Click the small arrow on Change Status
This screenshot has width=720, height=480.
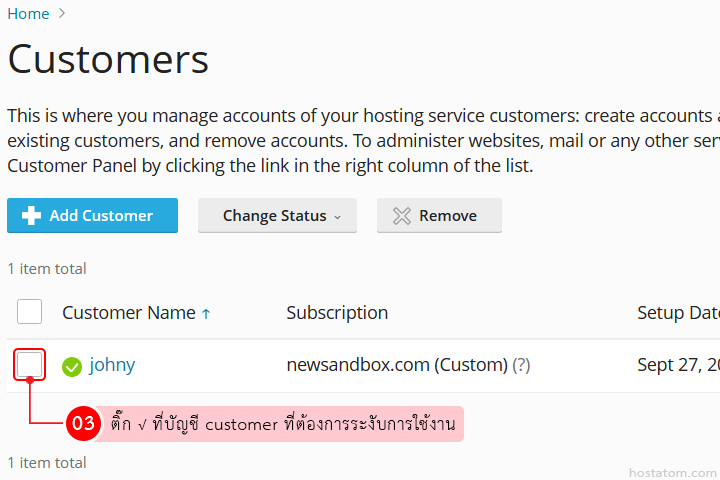[338, 217]
